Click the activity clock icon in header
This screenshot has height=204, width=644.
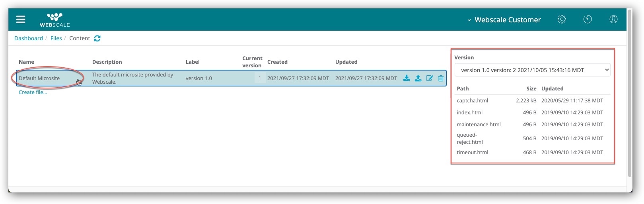pyautogui.click(x=588, y=19)
